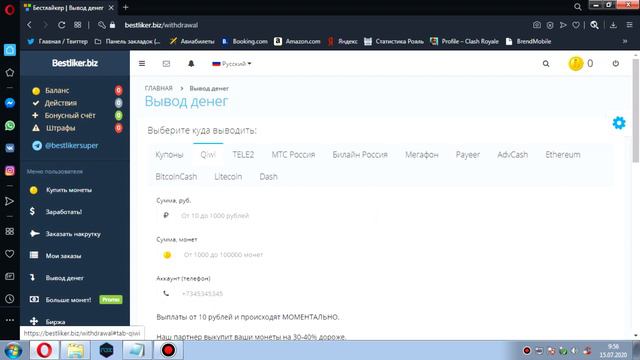Screen dimensions: 640x360
Task: Open the Windows Start button
Action: tap(13, 350)
